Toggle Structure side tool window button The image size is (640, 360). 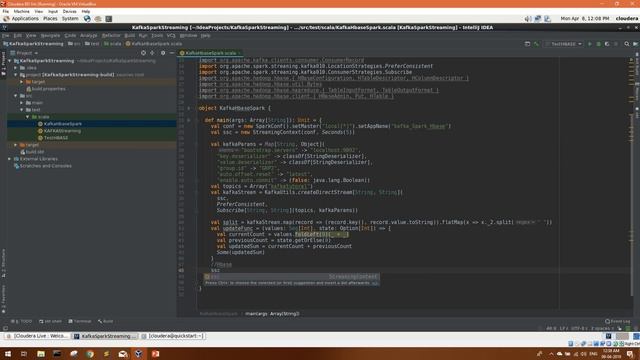pyautogui.click(x=3, y=263)
